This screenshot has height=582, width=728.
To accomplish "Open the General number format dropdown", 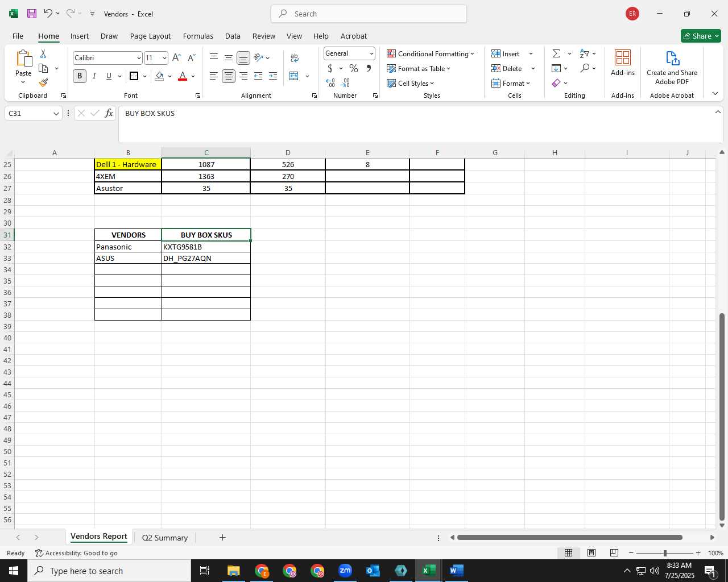I will coord(371,53).
